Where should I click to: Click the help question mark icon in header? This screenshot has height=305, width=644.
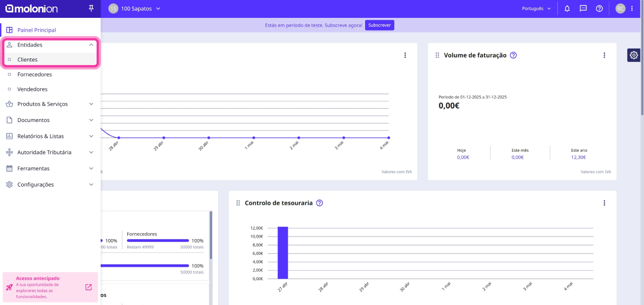coord(599,8)
